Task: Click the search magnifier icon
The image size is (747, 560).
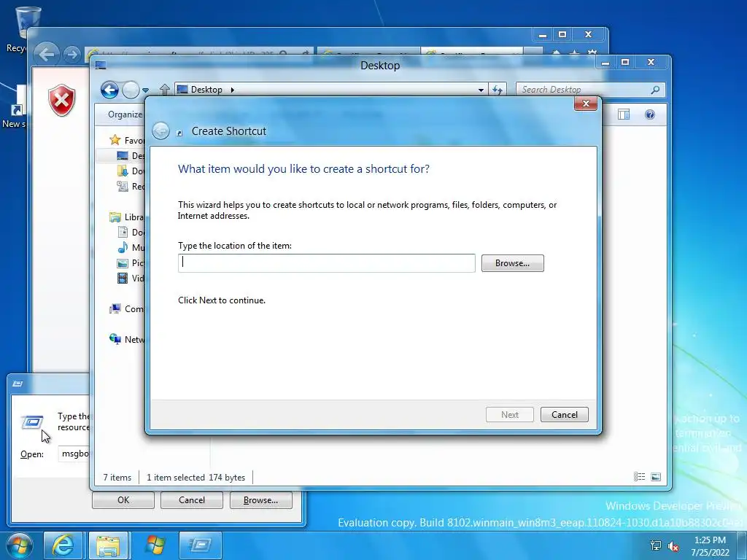Action: pos(656,90)
